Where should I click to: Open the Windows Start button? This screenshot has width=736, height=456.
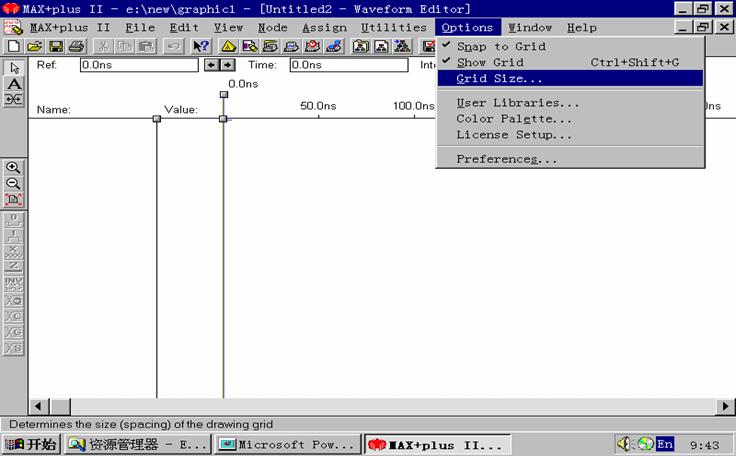click(31, 444)
